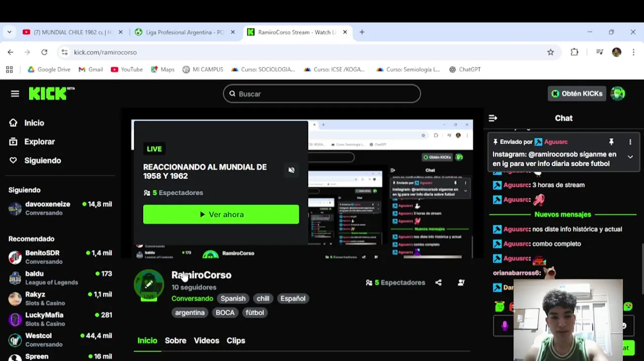
Task: Open the apps grid in bookmarks bar
Action: point(9,70)
